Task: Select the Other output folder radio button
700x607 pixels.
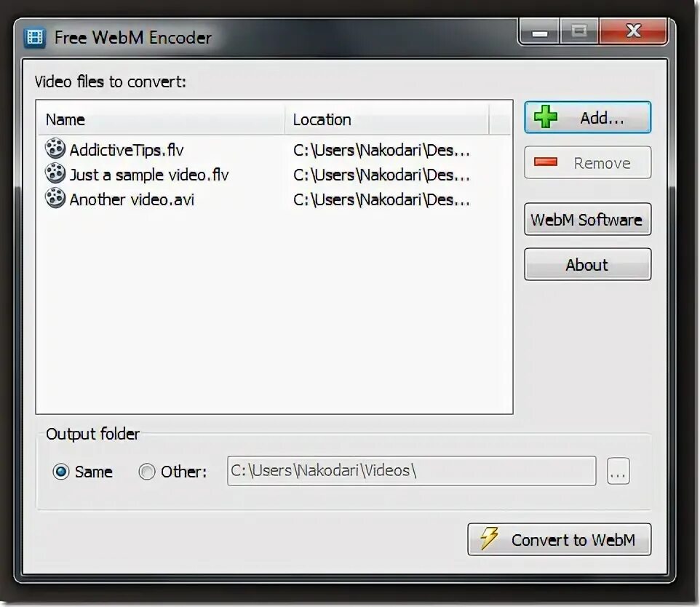Action: coord(147,472)
